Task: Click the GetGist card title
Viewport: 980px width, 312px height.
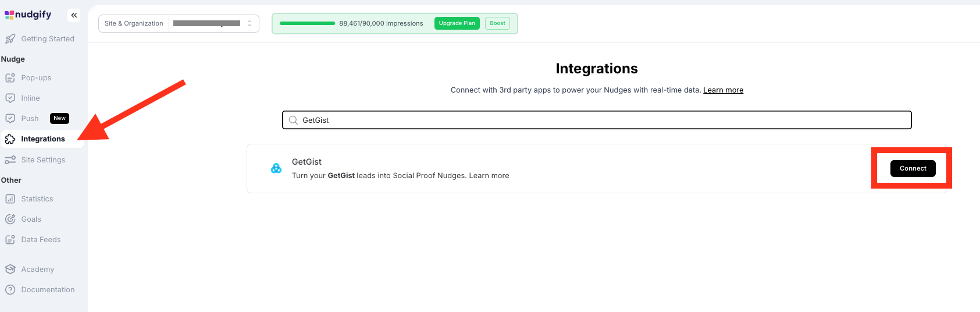Action: coord(307,162)
